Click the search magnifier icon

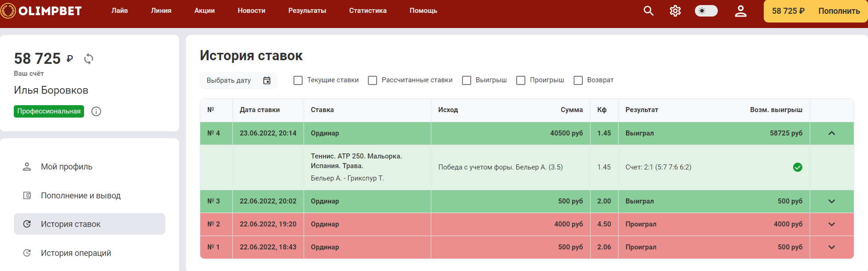pyautogui.click(x=648, y=11)
